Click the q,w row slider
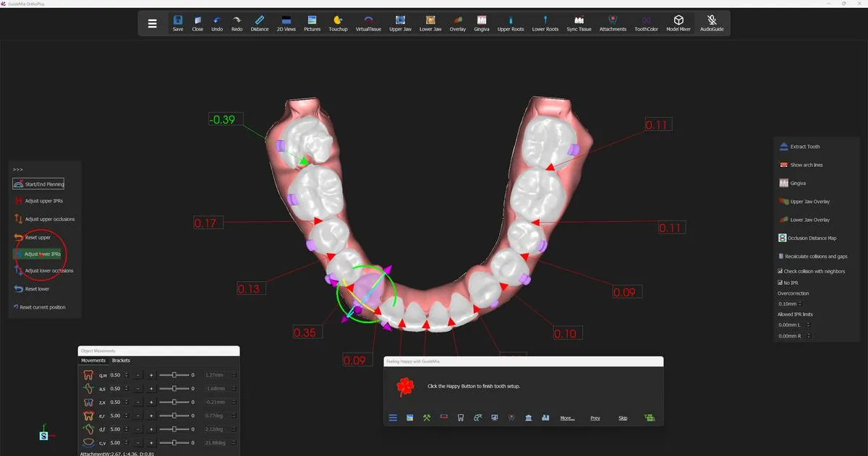The height and width of the screenshot is (456, 868). 174,375
